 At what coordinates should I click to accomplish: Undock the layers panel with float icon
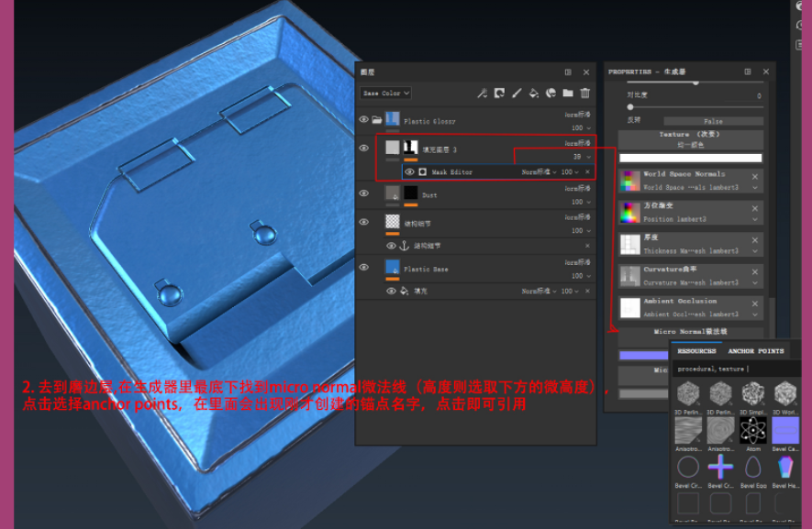coord(568,72)
